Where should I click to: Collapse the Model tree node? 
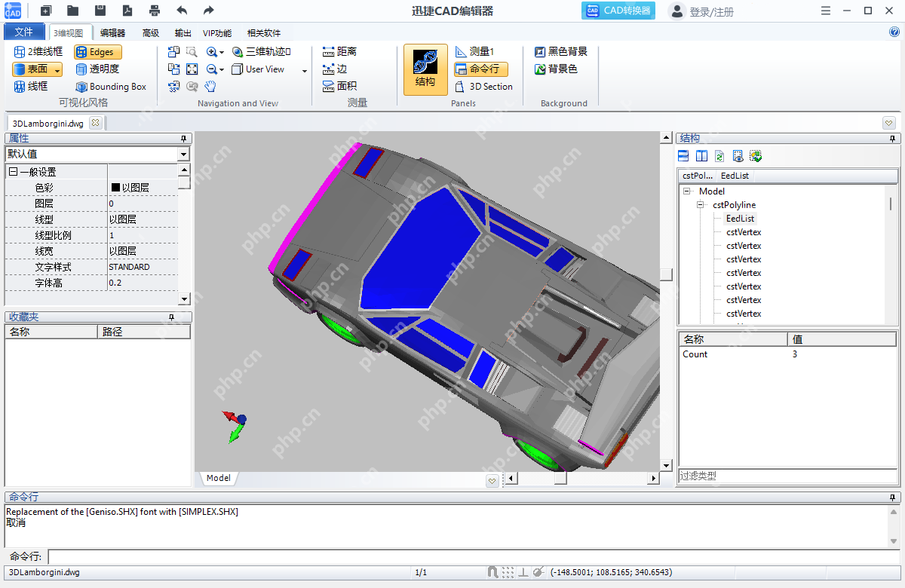(687, 191)
